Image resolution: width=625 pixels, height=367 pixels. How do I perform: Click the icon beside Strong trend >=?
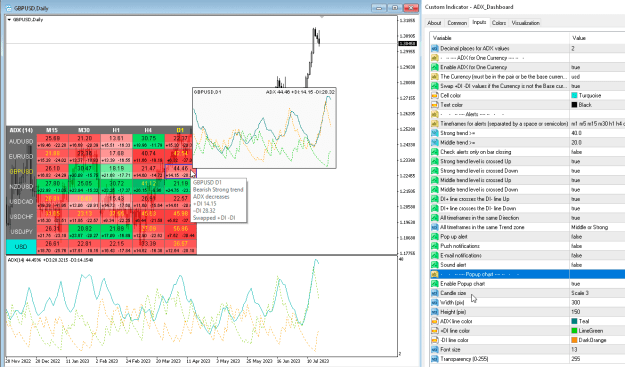[435, 133]
